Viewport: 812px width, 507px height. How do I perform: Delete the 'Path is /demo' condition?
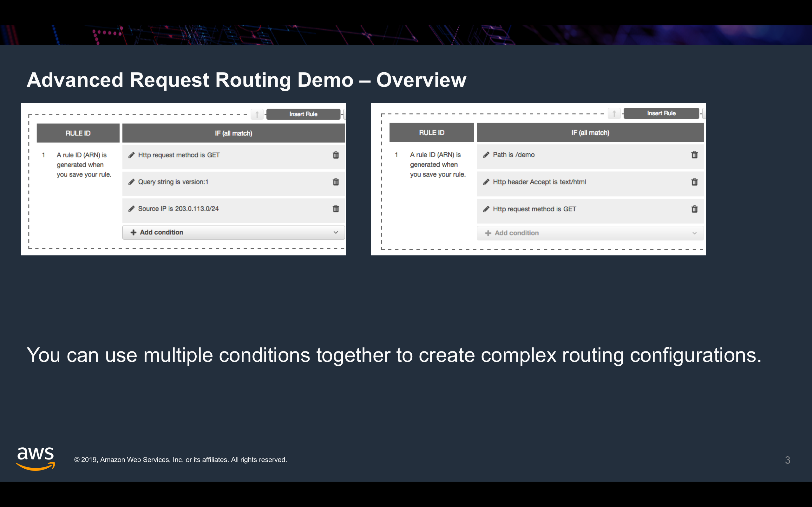(x=694, y=155)
